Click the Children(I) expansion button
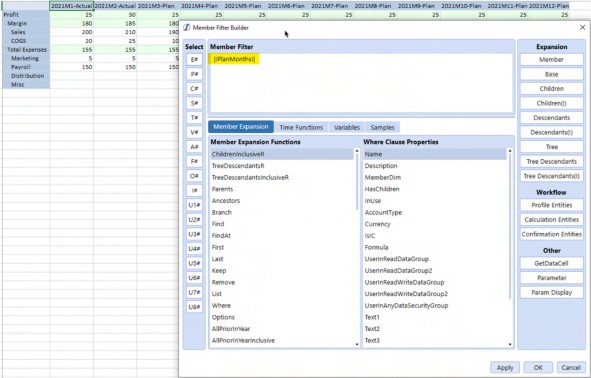Viewport: 591px width, 378px height. point(551,103)
